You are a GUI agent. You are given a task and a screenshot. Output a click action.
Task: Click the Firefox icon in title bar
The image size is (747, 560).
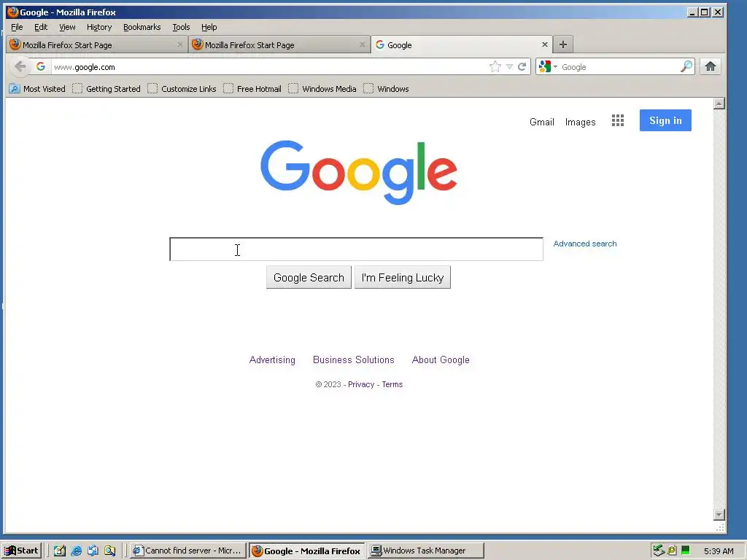click(12, 12)
